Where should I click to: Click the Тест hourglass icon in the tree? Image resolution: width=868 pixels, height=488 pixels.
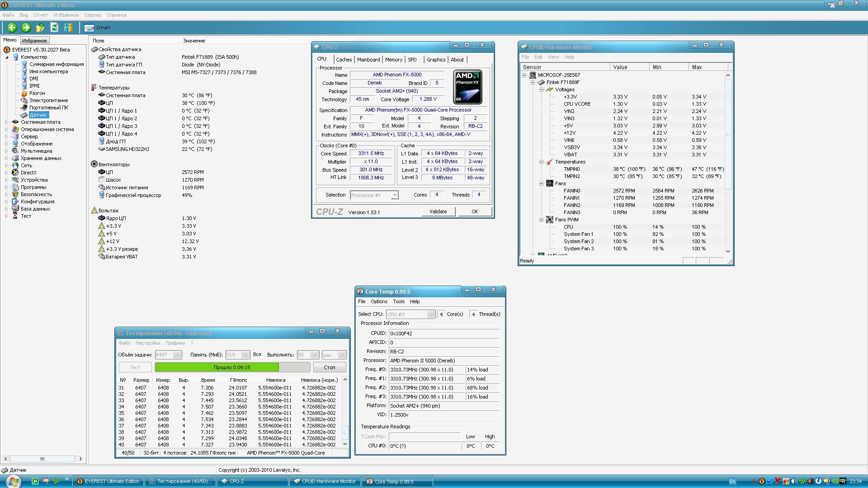point(15,216)
